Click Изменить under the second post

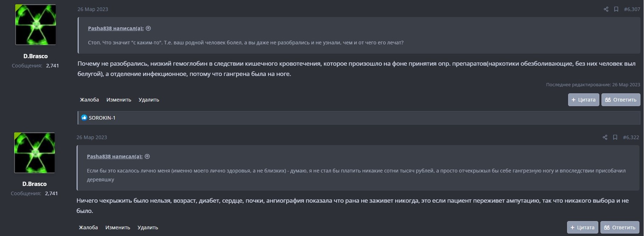coord(118,227)
